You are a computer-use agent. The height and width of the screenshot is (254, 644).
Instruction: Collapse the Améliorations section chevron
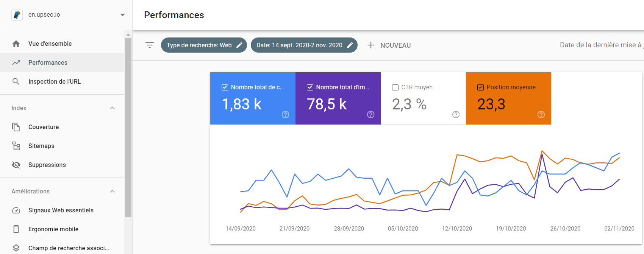(x=112, y=191)
